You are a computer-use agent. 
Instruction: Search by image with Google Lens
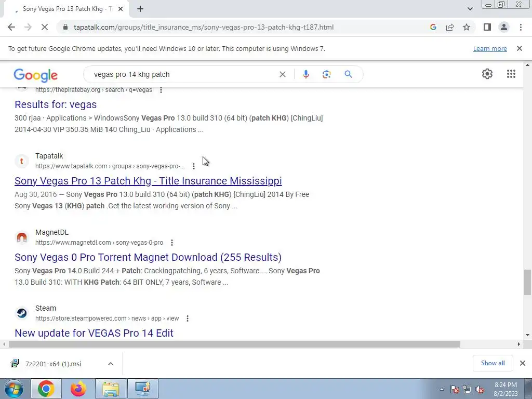tap(326, 74)
